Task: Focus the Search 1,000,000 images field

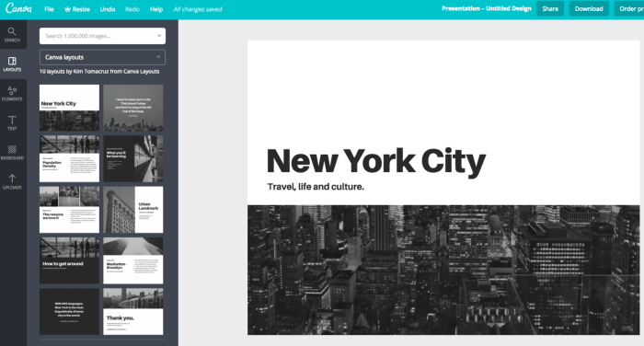Action: pos(102,36)
